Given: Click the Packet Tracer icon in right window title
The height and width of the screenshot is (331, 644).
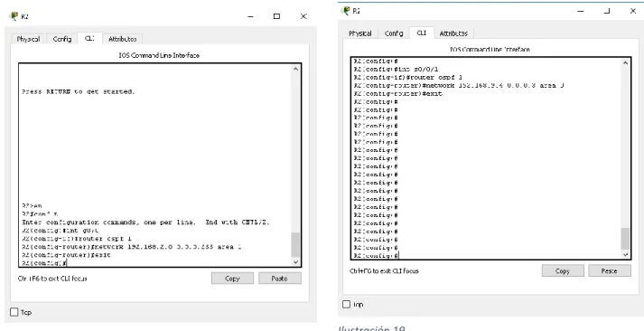Looking at the screenshot, I should 345,10.
